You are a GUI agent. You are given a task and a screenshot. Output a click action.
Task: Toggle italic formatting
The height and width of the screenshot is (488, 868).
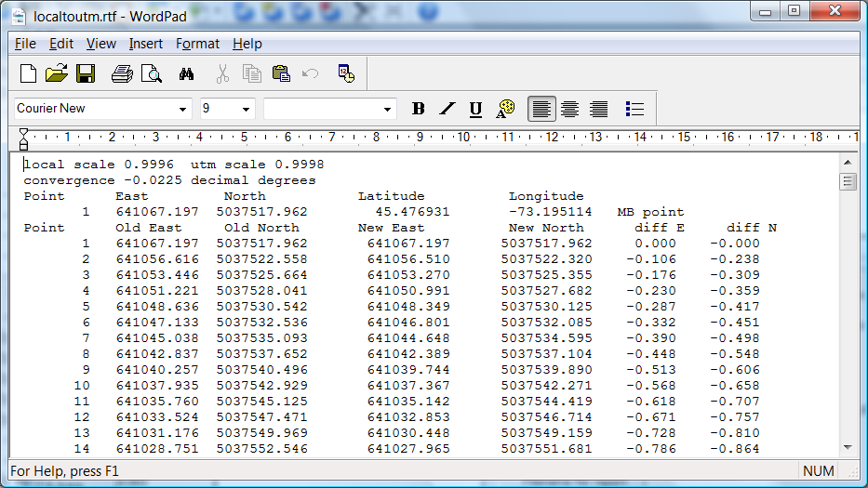click(447, 109)
